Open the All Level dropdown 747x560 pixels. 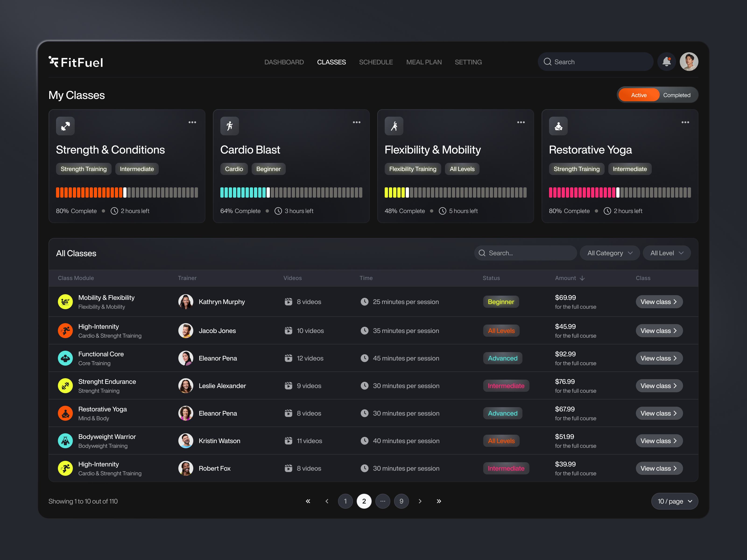coord(666,253)
